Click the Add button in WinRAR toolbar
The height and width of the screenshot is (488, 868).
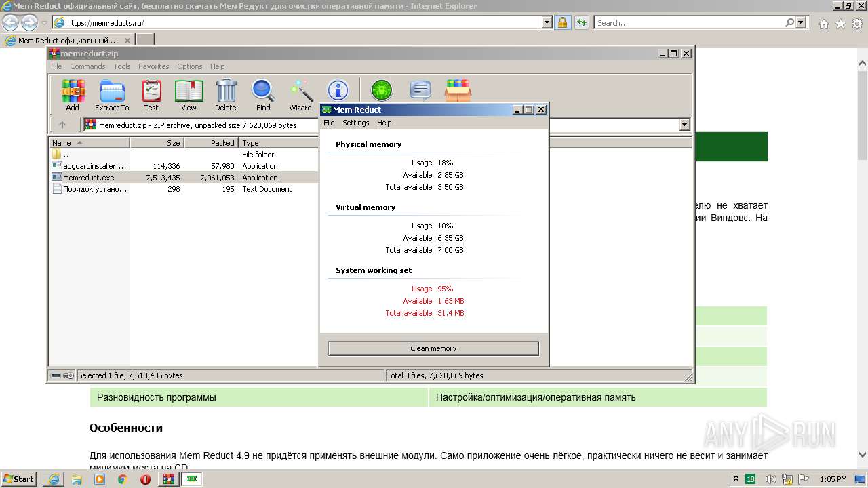pos(73,95)
